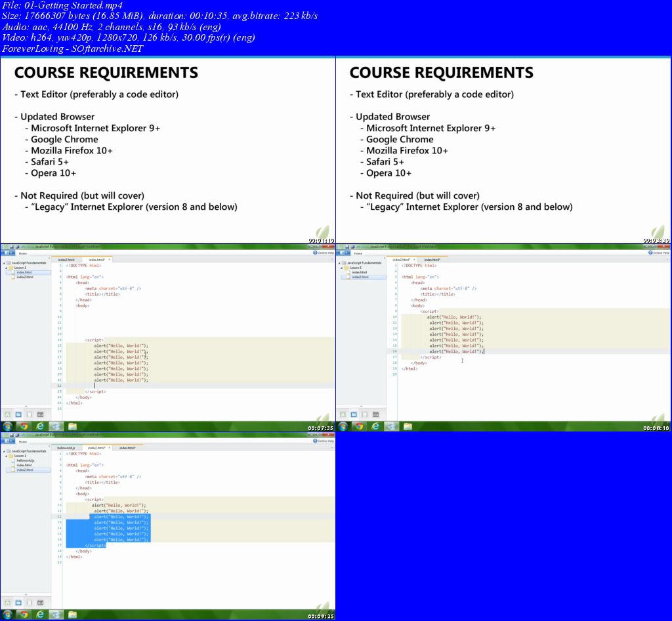Switch to index2.html editor tab in 00:07:35 frame

click(x=66, y=260)
